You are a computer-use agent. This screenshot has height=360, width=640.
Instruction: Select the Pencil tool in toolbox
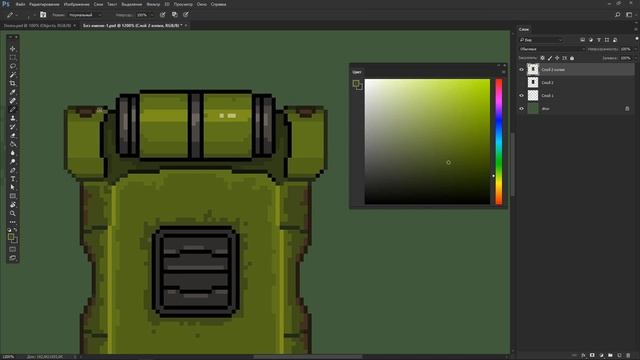pyautogui.click(x=13, y=109)
